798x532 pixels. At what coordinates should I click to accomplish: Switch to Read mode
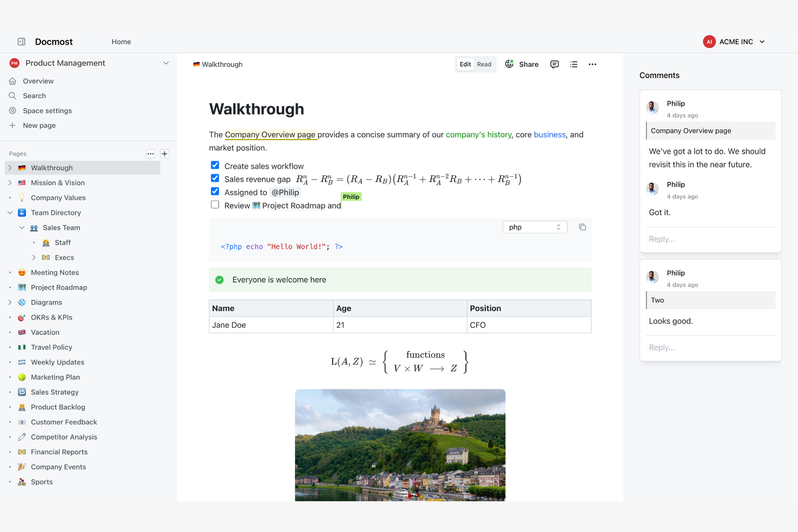(x=484, y=64)
